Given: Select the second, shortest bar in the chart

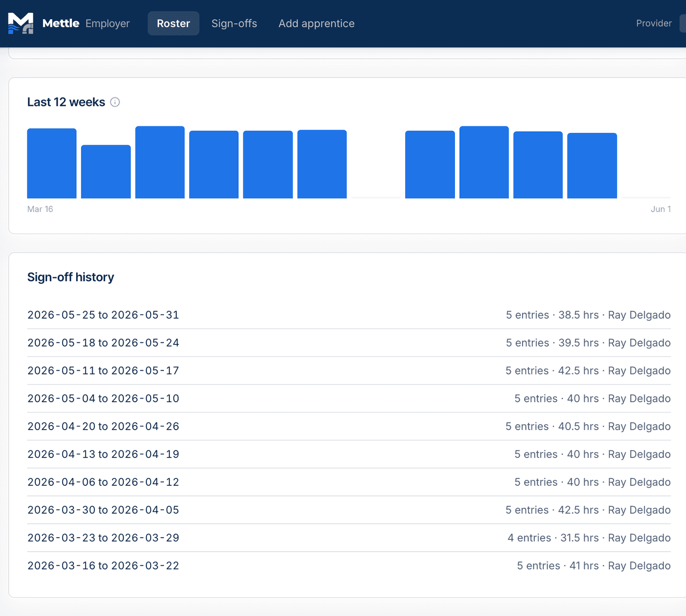Looking at the screenshot, I should click(106, 171).
